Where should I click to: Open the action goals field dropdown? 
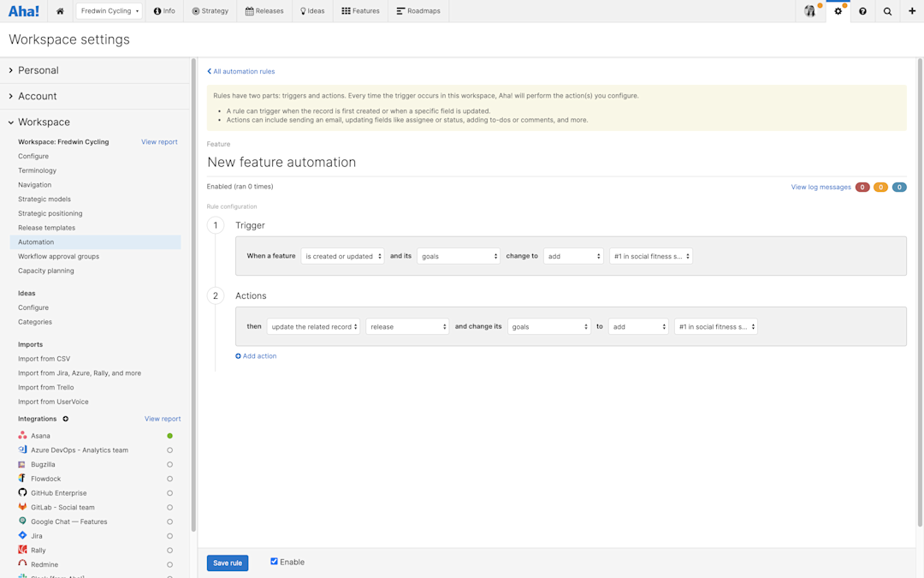[548, 326]
